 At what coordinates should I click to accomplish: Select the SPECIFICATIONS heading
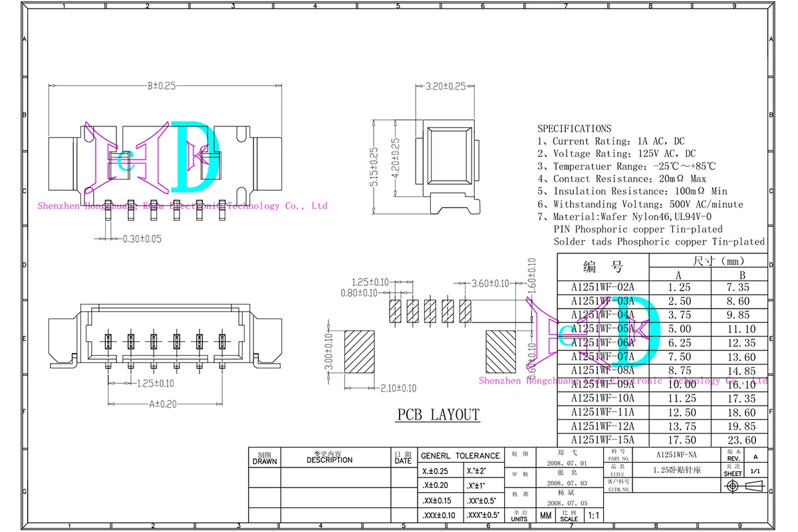[574, 128]
